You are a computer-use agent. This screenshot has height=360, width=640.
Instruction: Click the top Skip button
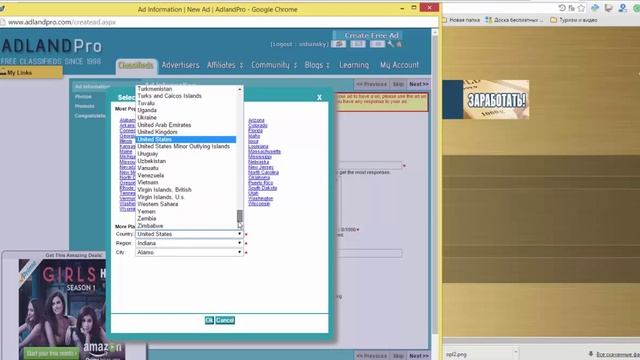coord(398,84)
